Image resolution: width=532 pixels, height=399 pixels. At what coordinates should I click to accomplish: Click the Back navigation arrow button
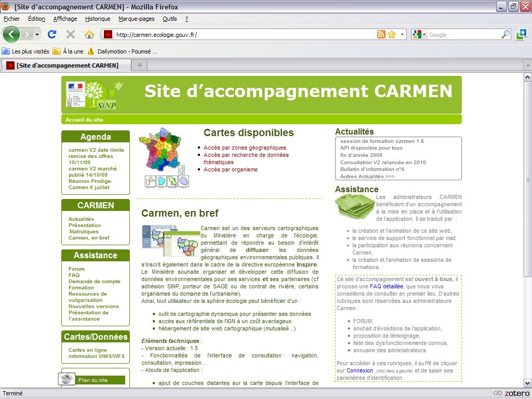tap(11, 34)
